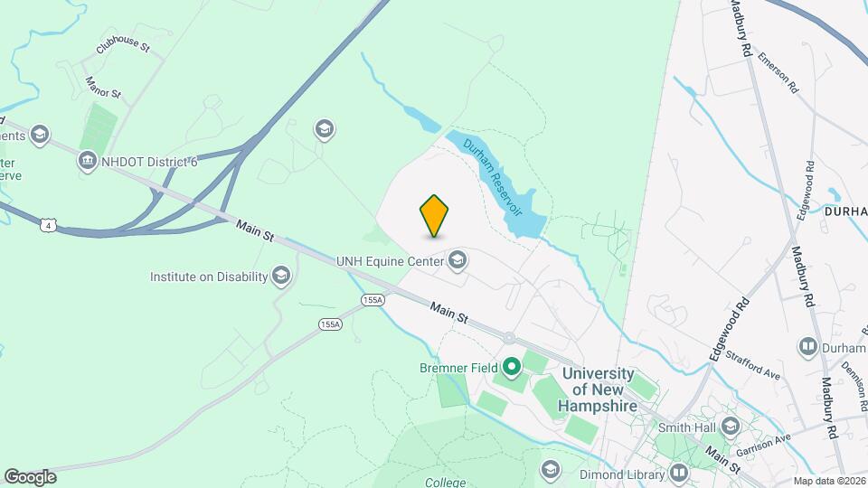
Task: Select the University of New Hampshire label
Action: tap(598, 389)
